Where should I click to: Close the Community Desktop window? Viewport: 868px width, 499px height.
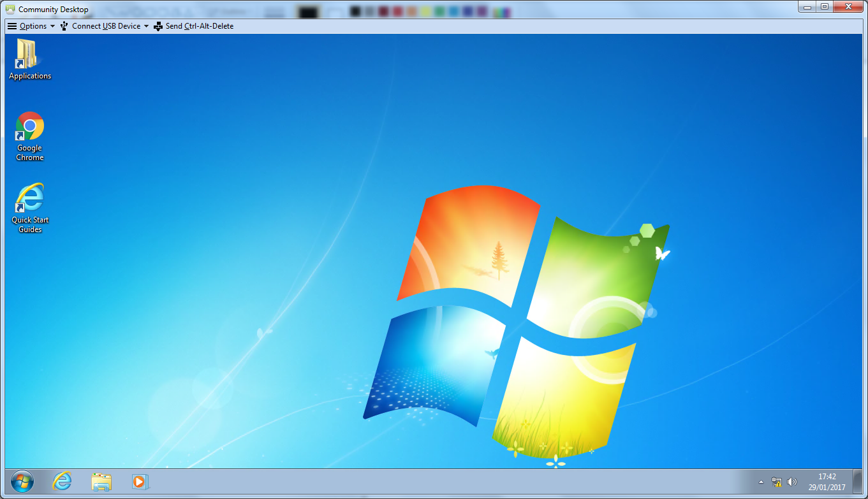tap(849, 6)
